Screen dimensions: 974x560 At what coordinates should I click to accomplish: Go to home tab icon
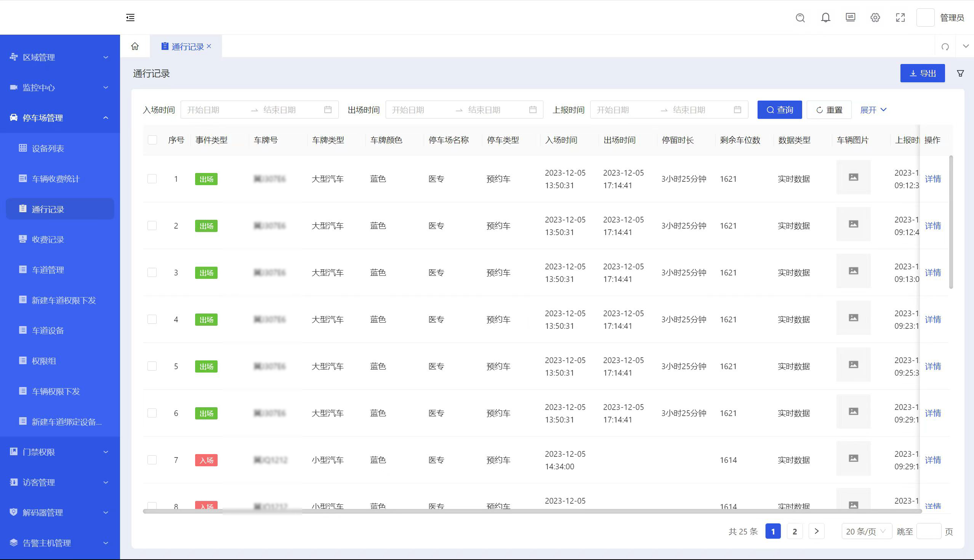pyautogui.click(x=135, y=46)
